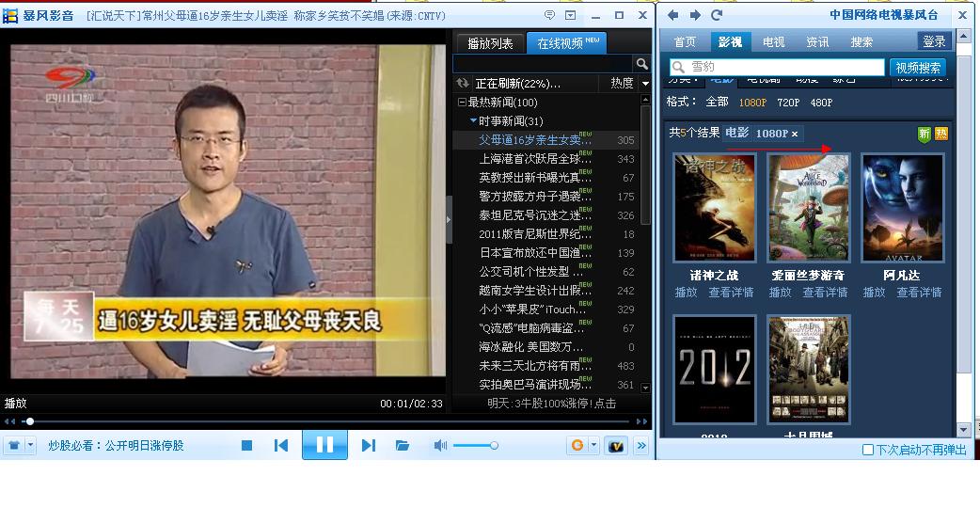Stop the video playback
The width and height of the screenshot is (980, 508).
coord(246,446)
